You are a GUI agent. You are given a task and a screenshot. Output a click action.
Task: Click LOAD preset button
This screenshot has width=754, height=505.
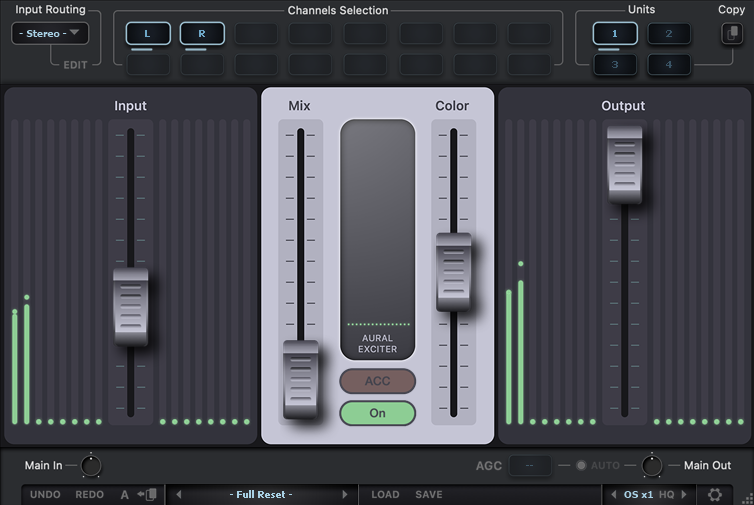385,494
